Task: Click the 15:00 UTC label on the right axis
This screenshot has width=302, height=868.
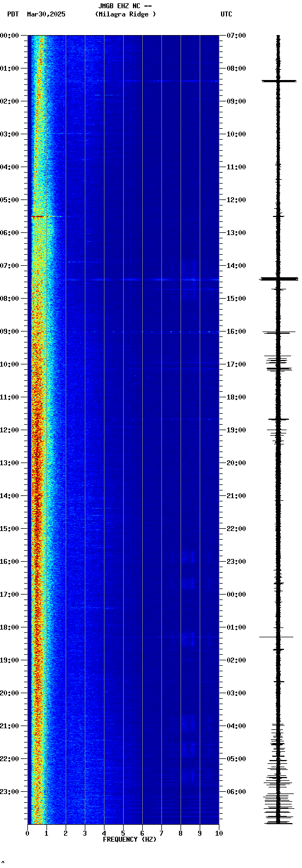Action: point(236,299)
